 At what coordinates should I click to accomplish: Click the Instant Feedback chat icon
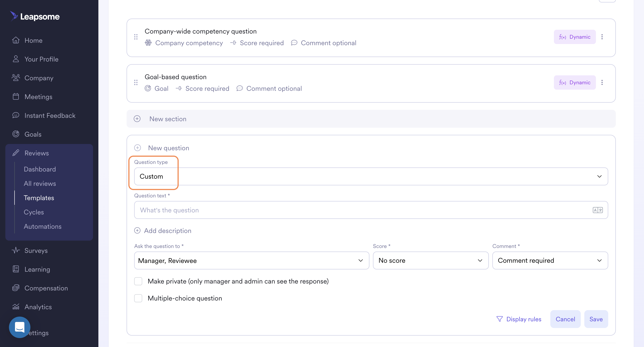pos(16,115)
